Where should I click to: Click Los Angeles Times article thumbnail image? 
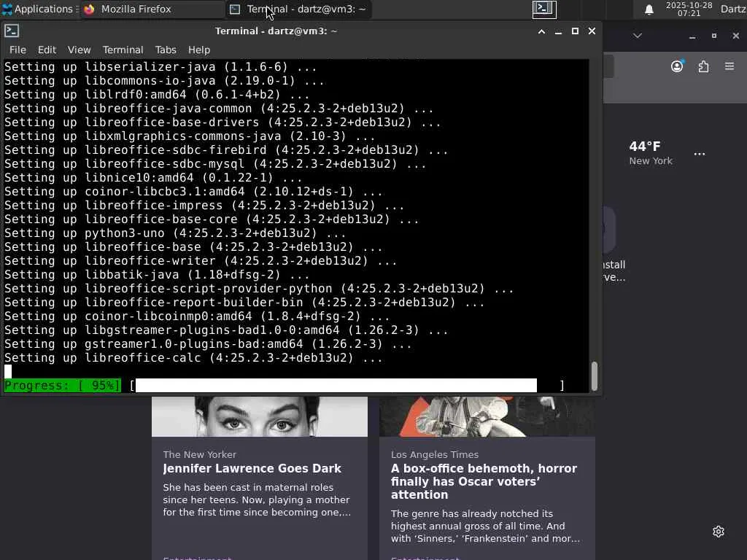[487, 416]
